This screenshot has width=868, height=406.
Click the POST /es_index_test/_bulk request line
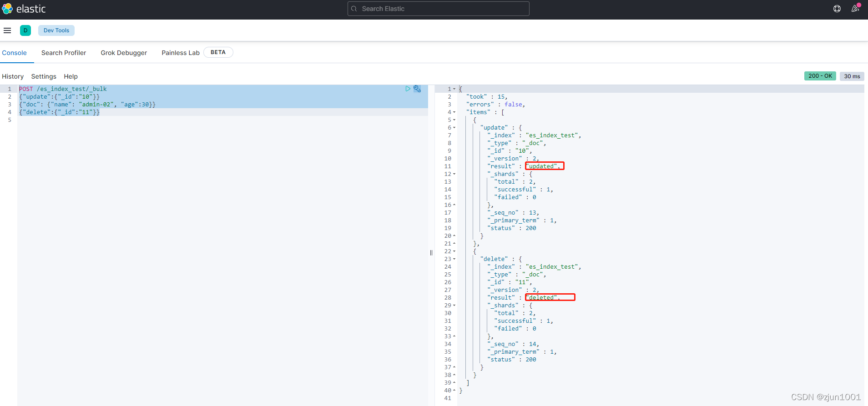pos(63,89)
